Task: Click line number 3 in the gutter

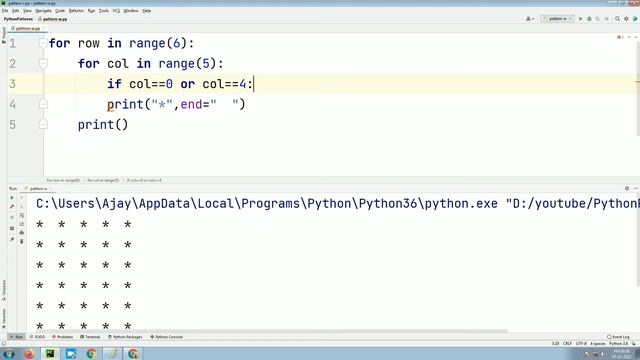Action: point(13,84)
